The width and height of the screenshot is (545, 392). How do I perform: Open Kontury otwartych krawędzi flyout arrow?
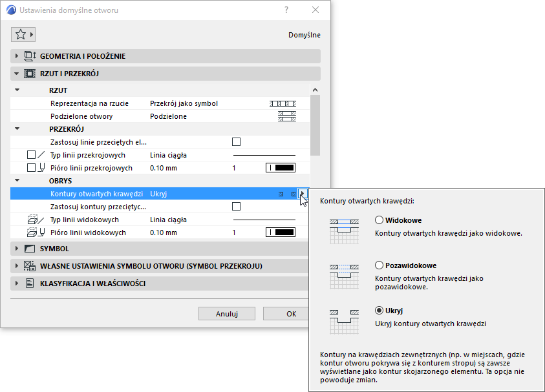(x=303, y=194)
